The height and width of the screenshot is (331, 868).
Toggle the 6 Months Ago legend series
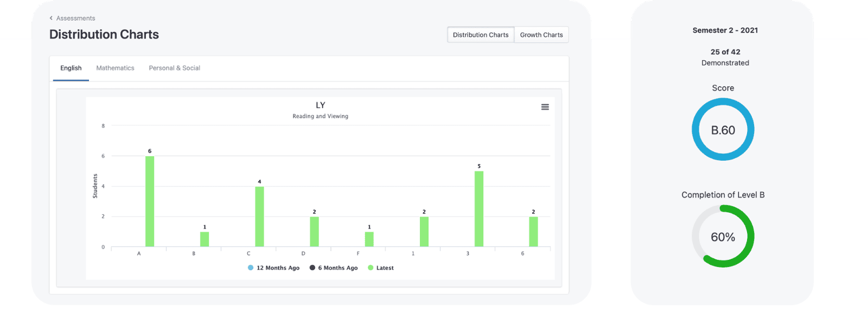point(334,268)
